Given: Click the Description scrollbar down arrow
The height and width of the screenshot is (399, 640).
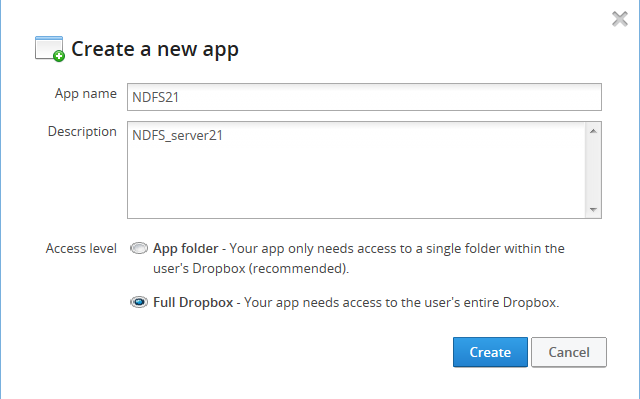Looking at the screenshot, I should 593,210.
